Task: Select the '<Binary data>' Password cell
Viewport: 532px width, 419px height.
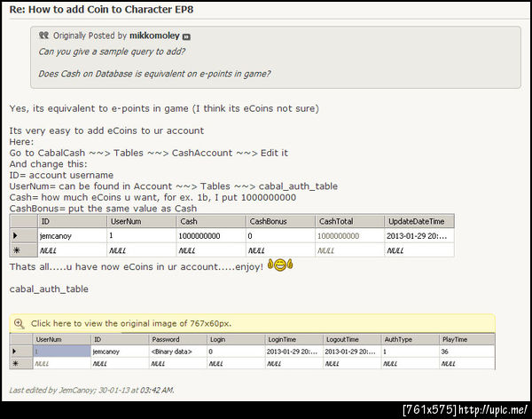Action: pyautogui.click(x=178, y=352)
